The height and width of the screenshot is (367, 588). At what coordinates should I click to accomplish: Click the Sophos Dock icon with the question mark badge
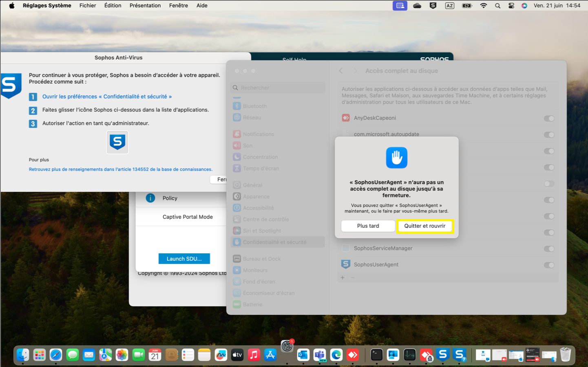(460, 355)
